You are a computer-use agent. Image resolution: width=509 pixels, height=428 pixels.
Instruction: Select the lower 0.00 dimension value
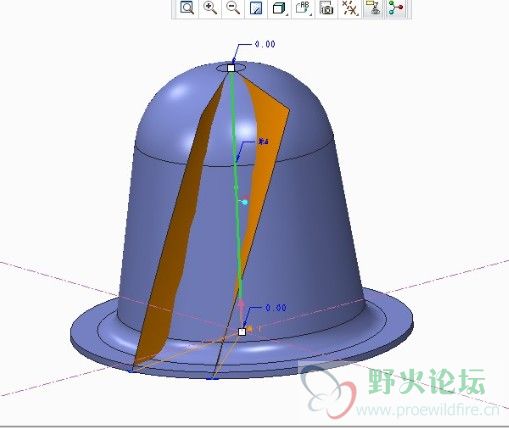coord(276,308)
